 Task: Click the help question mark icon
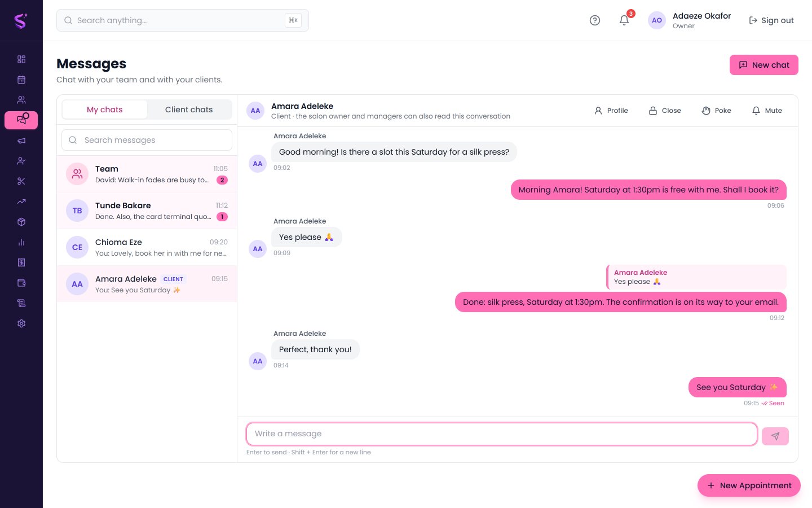point(595,20)
